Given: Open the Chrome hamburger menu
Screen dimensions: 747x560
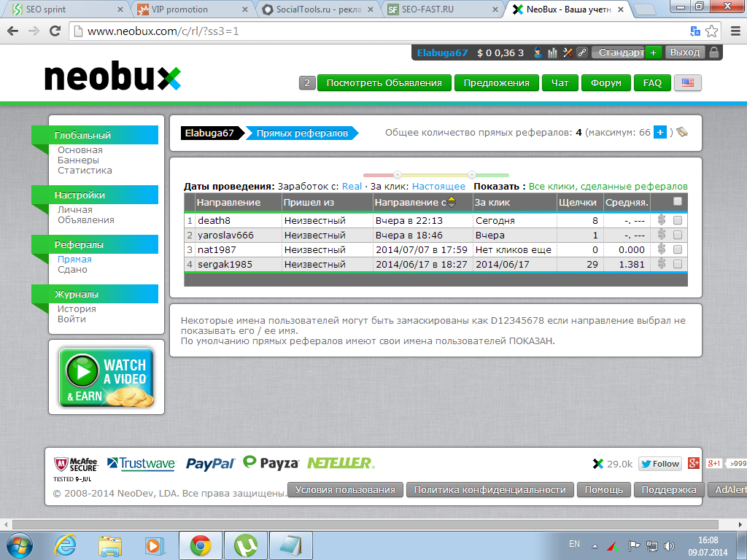Looking at the screenshot, I should tap(735, 31).
